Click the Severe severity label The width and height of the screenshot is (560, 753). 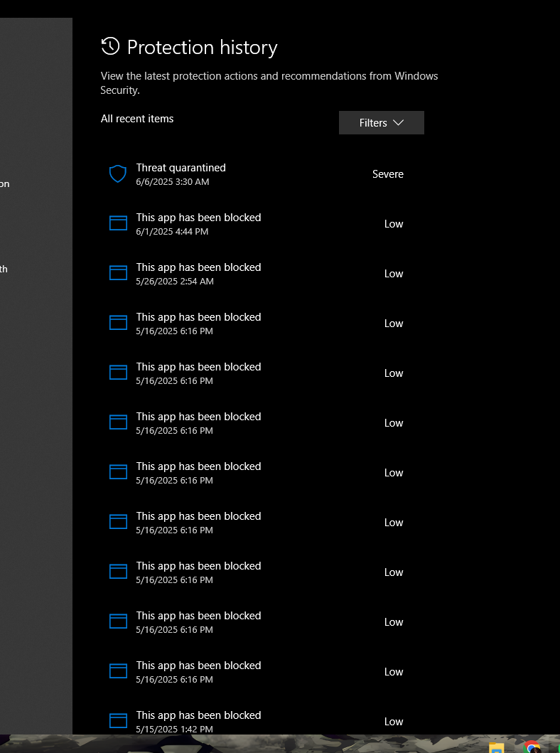click(388, 174)
